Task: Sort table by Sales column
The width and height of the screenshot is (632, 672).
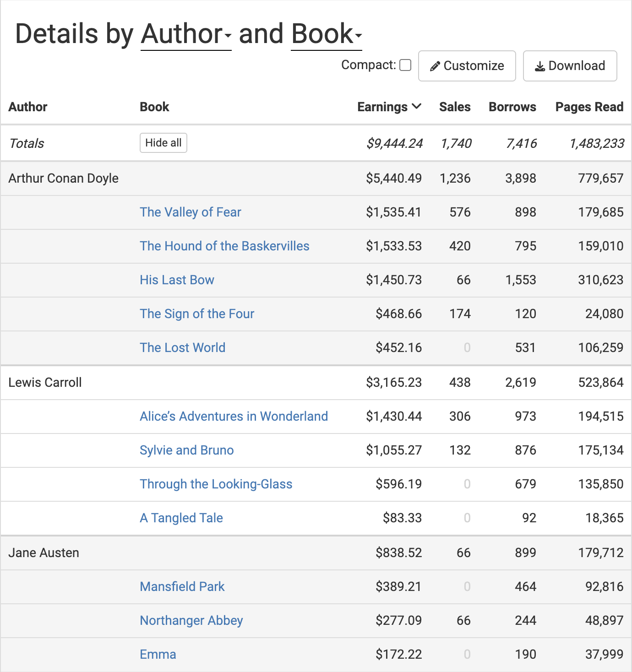Action: point(455,107)
